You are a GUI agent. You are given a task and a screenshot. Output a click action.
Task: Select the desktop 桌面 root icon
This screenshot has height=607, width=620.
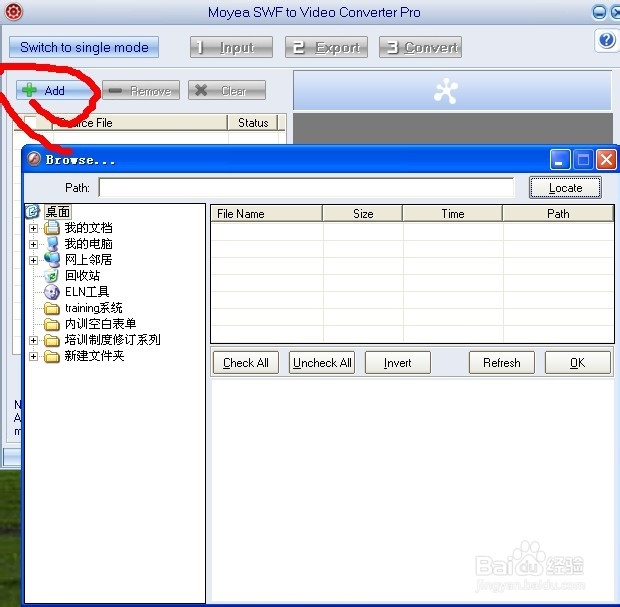[32, 212]
